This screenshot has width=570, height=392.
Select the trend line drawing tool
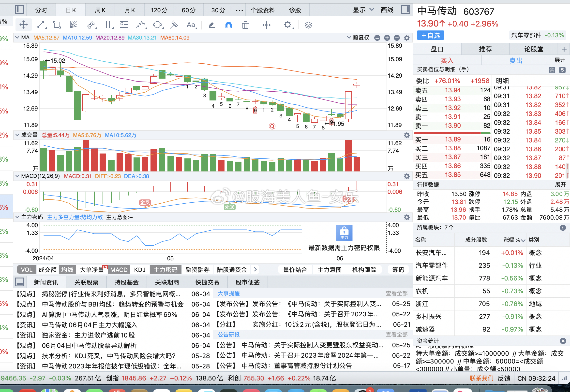pos(41,25)
